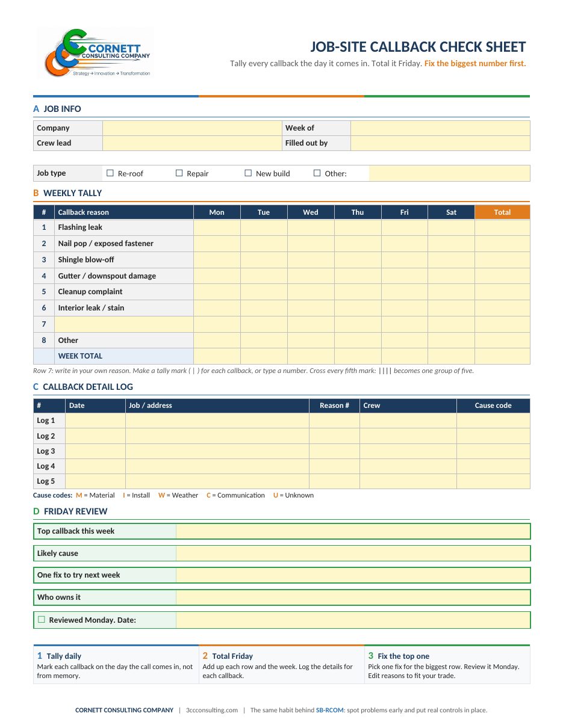563x728 pixels.
Task: Click the Cornett Consulting Company logo
Action: 95,53
